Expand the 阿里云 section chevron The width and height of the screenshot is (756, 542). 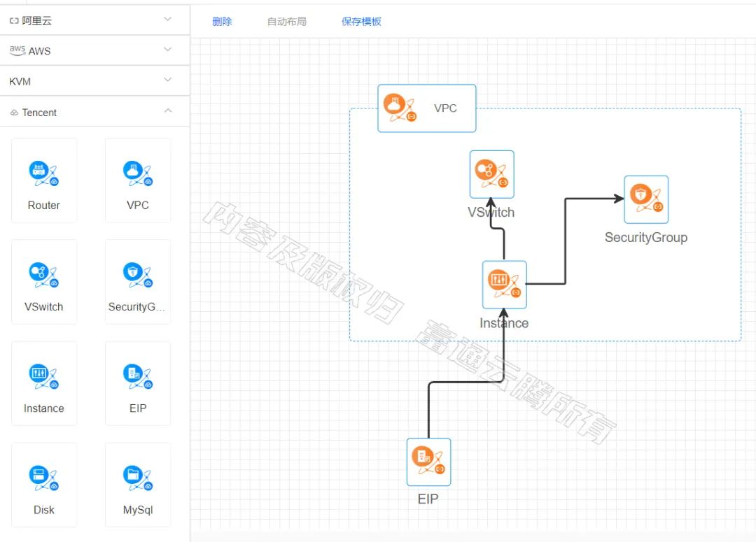click(x=168, y=20)
